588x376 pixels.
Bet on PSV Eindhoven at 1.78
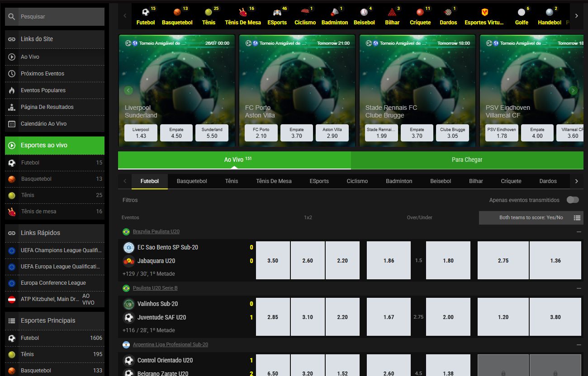(502, 133)
